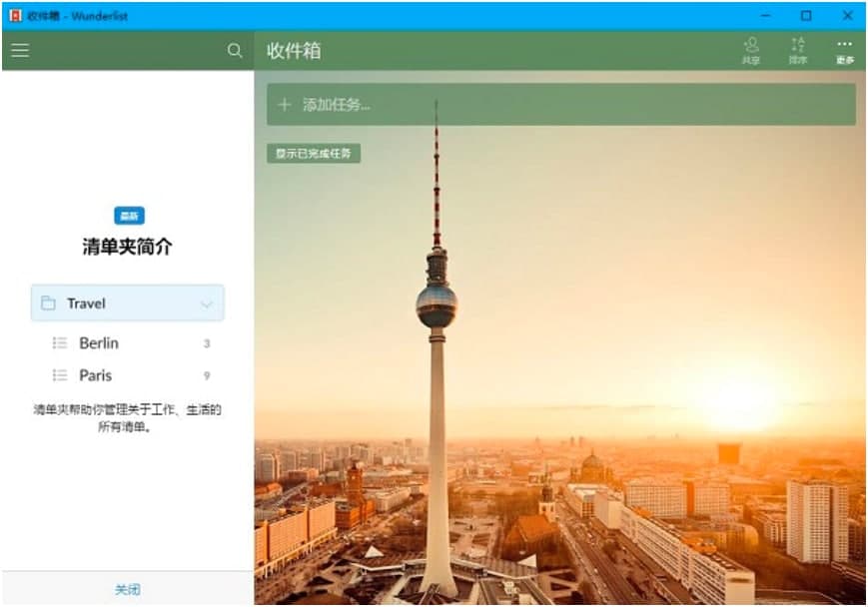Select the 共享 share icon
Viewport: 868px width, 607px height.
751,44
